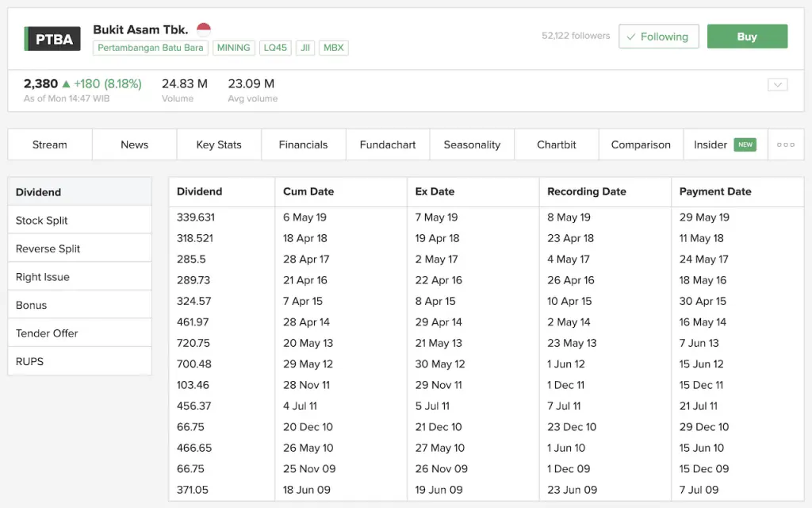
Task: Open the three-dots more tabs menu
Action: coord(785,144)
